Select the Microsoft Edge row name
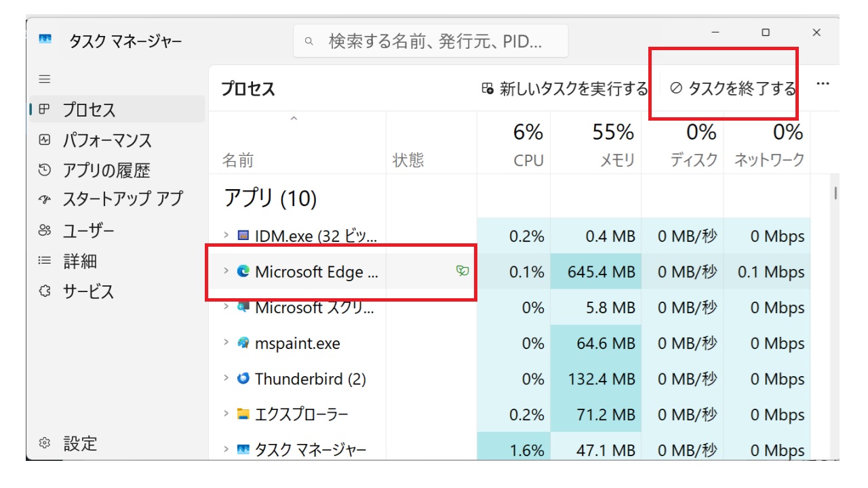The image size is (868, 488). coord(317,272)
